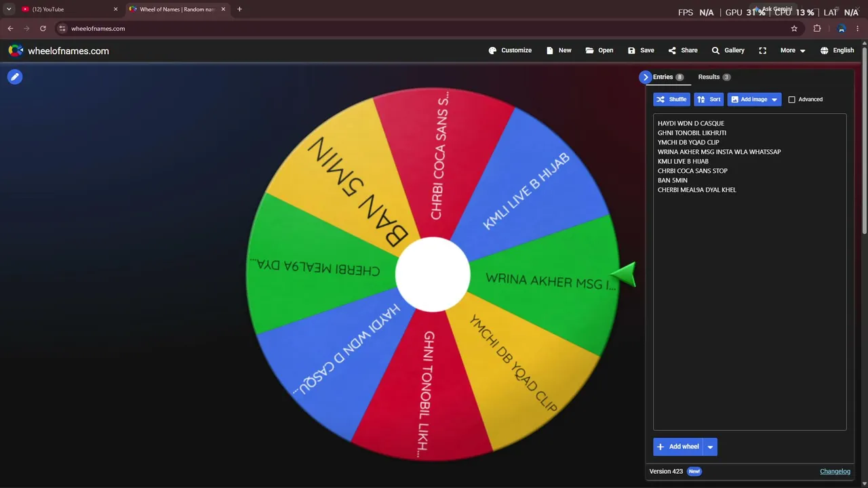The width and height of the screenshot is (868, 488).
Task: Open browser extensions menu
Action: (x=817, y=28)
